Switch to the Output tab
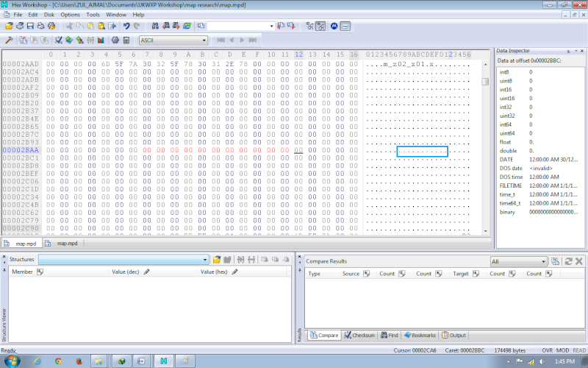The height and width of the screenshot is (368, 588). pyautogui.click(x=453, y=336)
